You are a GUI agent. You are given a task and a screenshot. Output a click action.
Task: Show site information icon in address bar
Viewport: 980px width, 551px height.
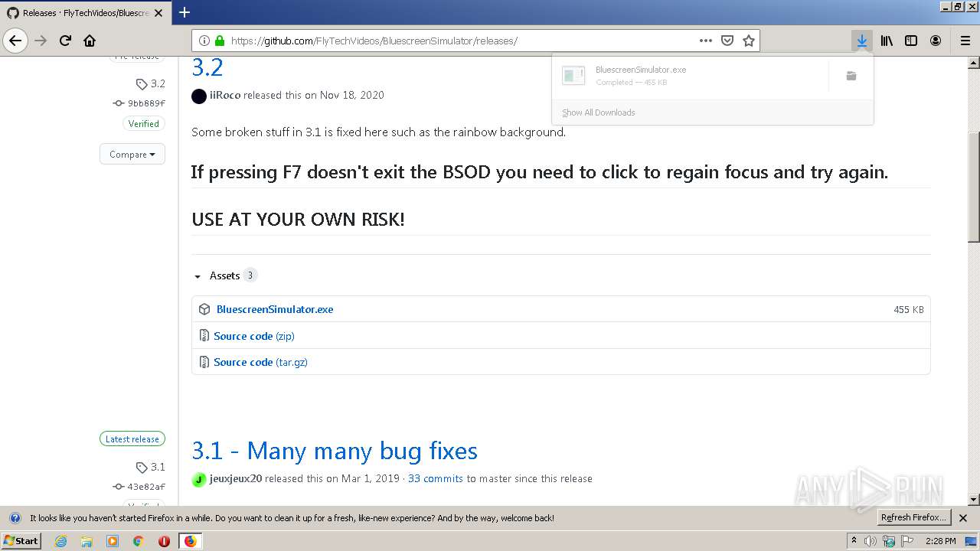[x=204, y=41]
